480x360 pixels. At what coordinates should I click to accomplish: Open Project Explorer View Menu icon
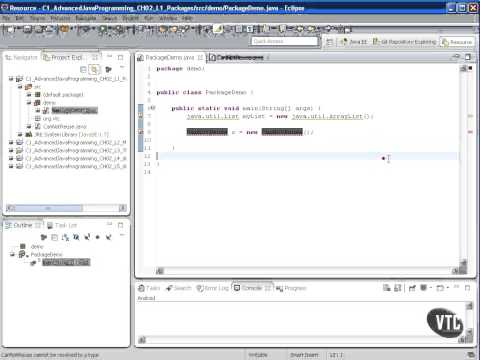click(x=122, y=68)
